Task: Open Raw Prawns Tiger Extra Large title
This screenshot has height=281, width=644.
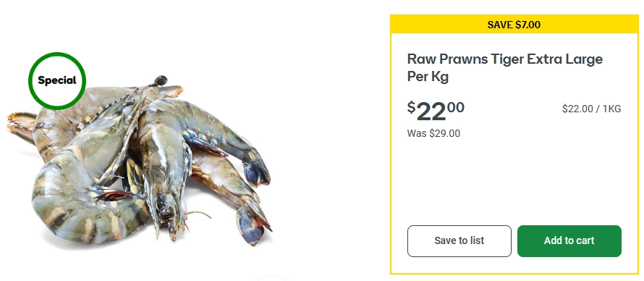Action: coord(505,67)
